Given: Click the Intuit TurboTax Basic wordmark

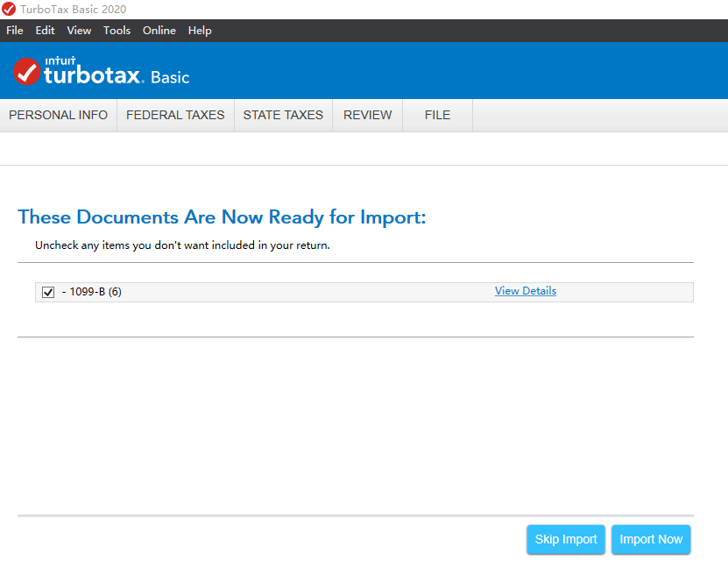Looking at the screenshot, I should pos(116,74).
